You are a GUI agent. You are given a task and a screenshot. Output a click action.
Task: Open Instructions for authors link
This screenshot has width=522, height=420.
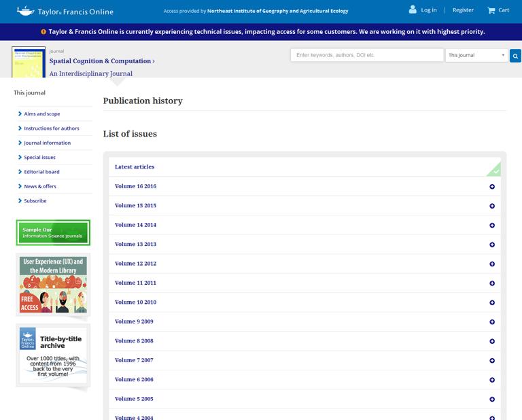pos(52,128)
